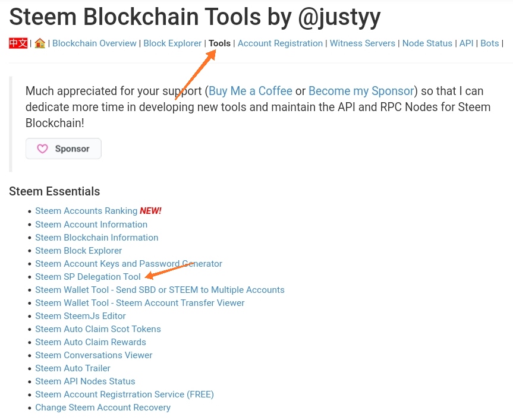Select Change Steem Account Recovery
513x420 pixels.
[103, 408]
